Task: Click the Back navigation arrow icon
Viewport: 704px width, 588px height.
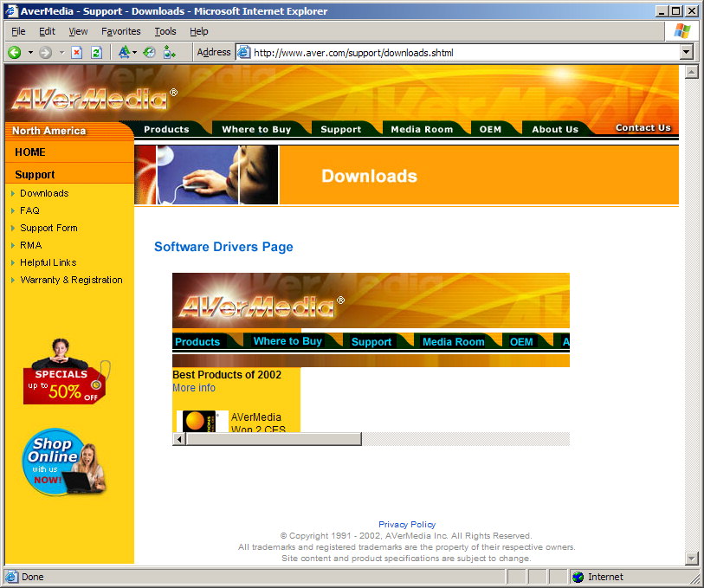Action: (16, 52)
